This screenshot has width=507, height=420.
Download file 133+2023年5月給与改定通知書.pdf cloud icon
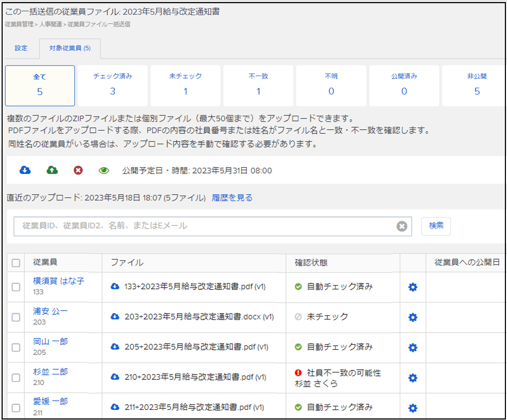[x=115, y=286]
